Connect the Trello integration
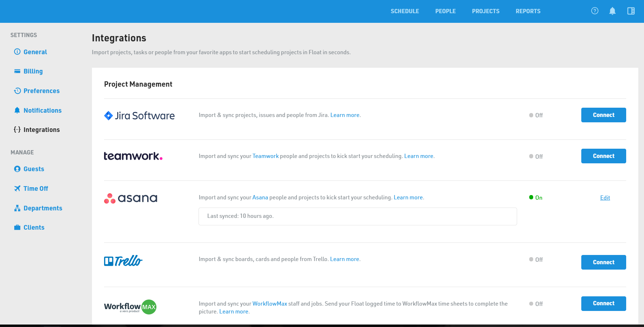Screen dimensions: 644x327 pos(603,262)
